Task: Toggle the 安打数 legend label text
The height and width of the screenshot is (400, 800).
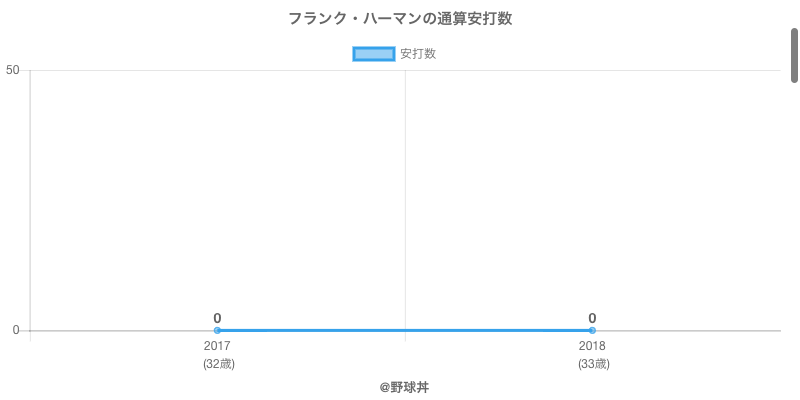Action: (x=418, y=54)
